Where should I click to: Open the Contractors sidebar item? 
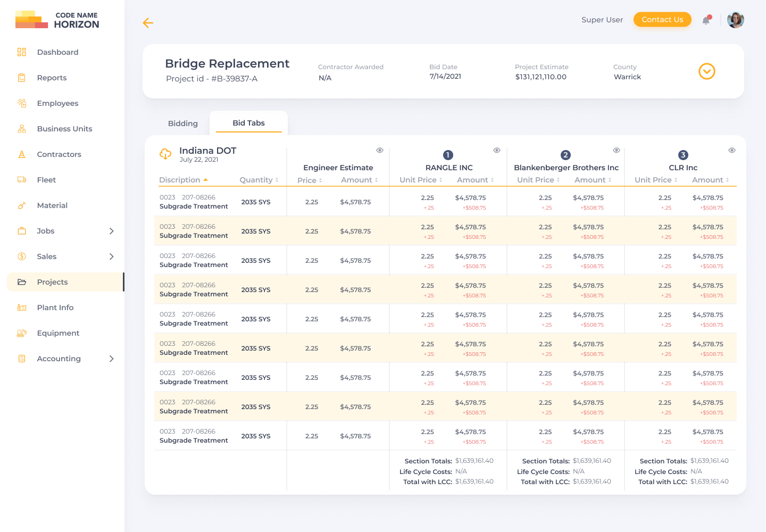click(x=59, y=154)
